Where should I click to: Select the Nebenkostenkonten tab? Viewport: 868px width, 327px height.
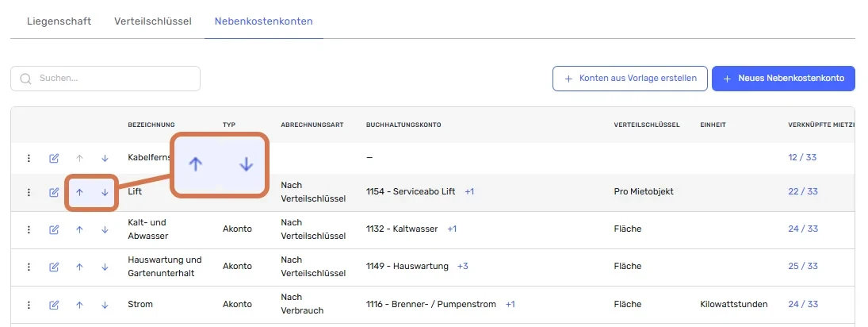[x=263, y=21]
